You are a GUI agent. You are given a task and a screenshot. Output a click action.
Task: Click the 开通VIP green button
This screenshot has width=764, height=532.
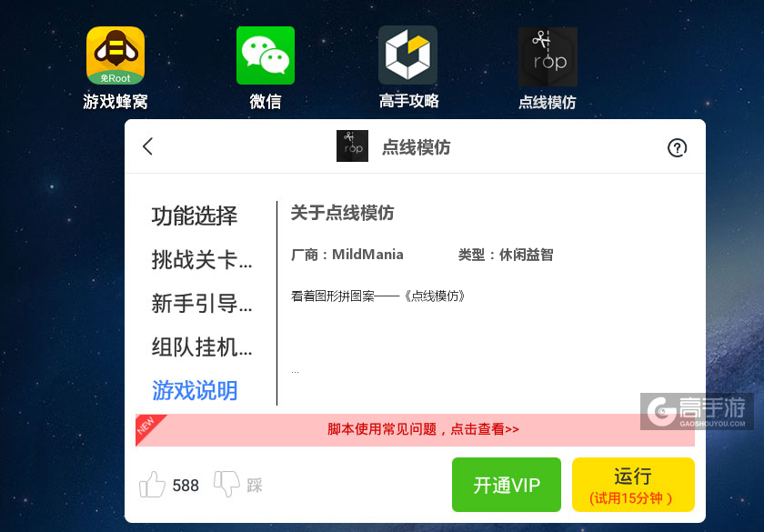[x=507, y=485]
